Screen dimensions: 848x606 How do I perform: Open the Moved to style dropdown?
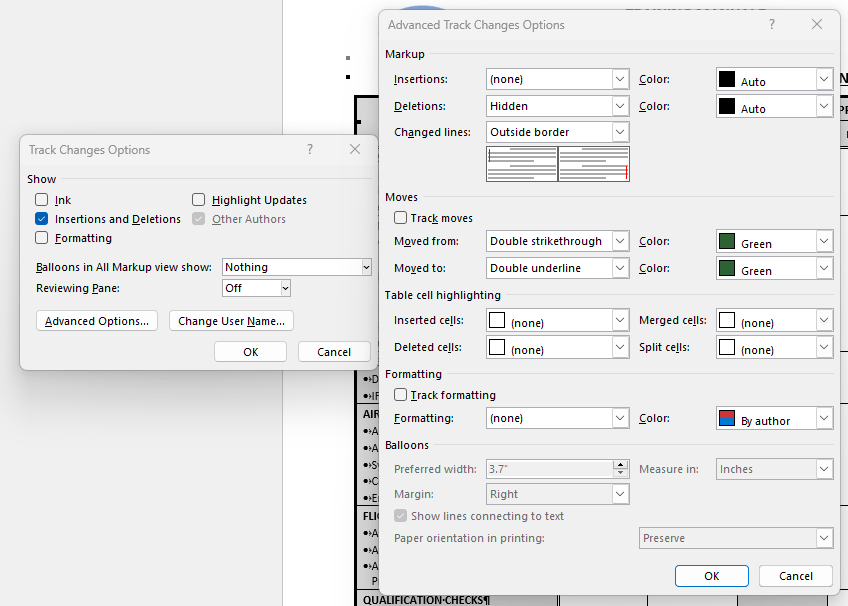point(558,268)
